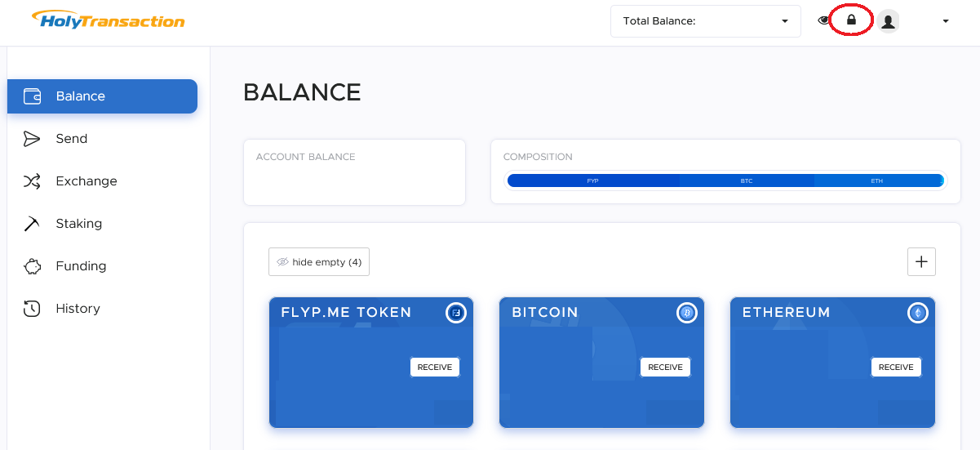Toggle the hide empty wallets button

click(x=319, y=262)
